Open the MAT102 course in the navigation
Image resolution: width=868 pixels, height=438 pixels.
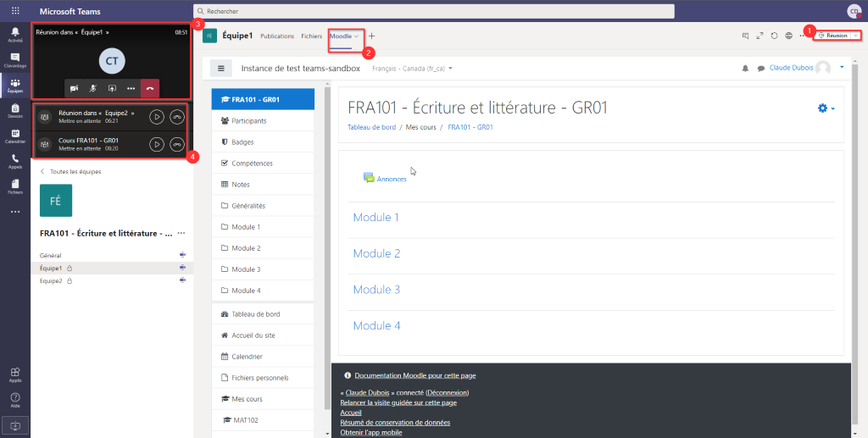[263, 420]
